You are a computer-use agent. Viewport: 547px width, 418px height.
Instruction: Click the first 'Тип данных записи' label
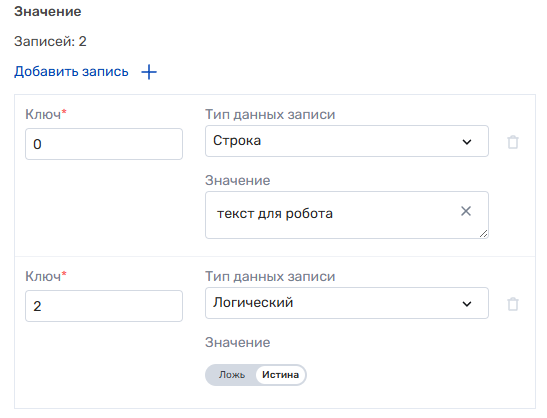click(x=270, y=114)
